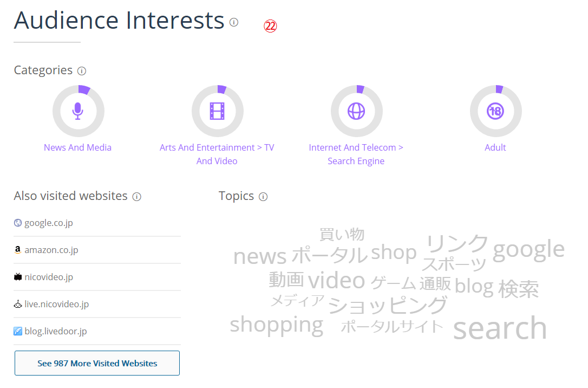Click the 18 Adult category icon
The image size is (588, 388).
point(496,111)
